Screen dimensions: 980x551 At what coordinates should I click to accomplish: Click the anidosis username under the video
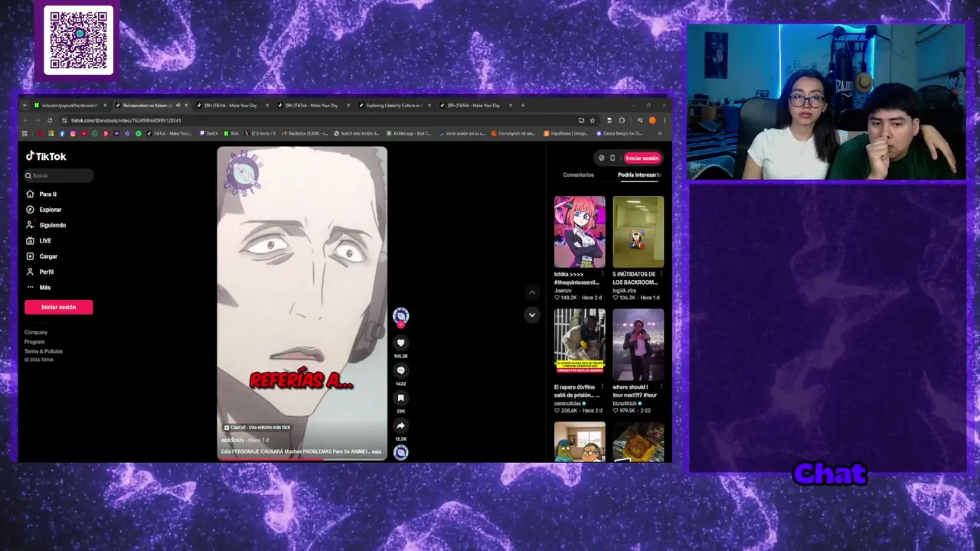232,440
